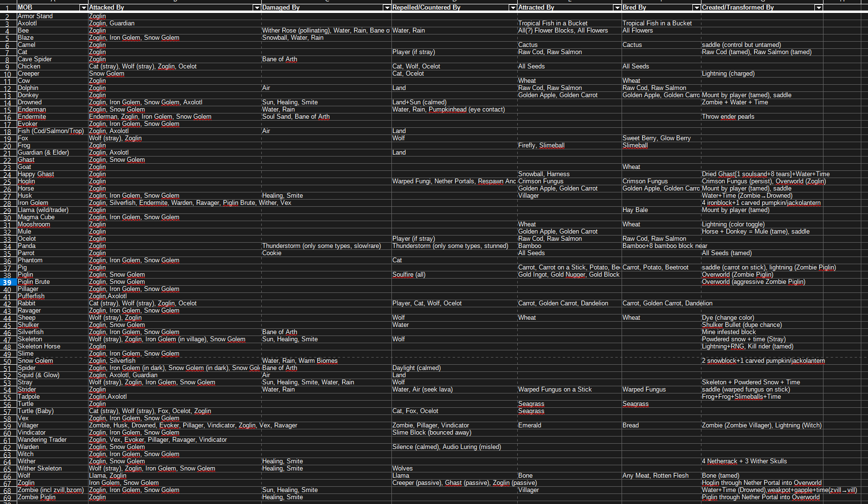Select the 'Tropical Fish in a Bucket' Bred By cell
The image size is (868, 504).
point(661,23)
